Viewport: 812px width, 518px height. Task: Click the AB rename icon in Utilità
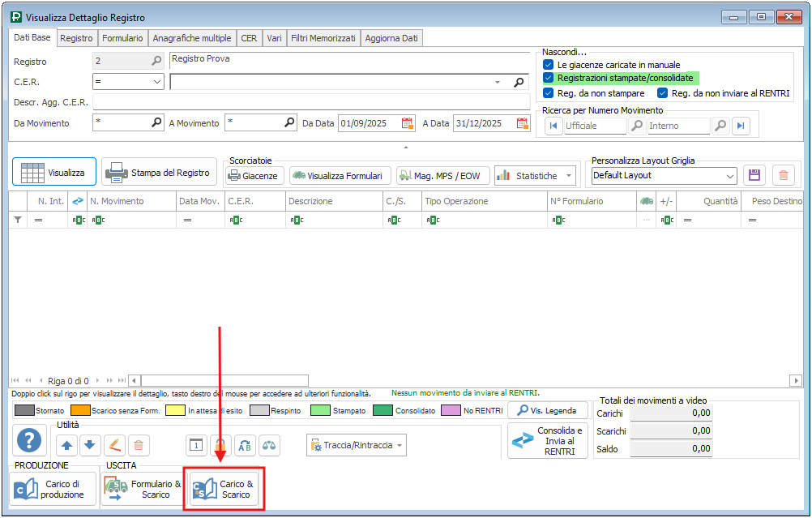pyautogui.click(x=244, y=444)
